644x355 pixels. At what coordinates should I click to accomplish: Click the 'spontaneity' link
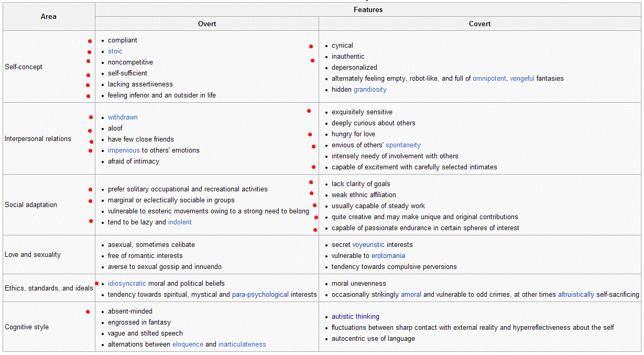pos(403,145)
